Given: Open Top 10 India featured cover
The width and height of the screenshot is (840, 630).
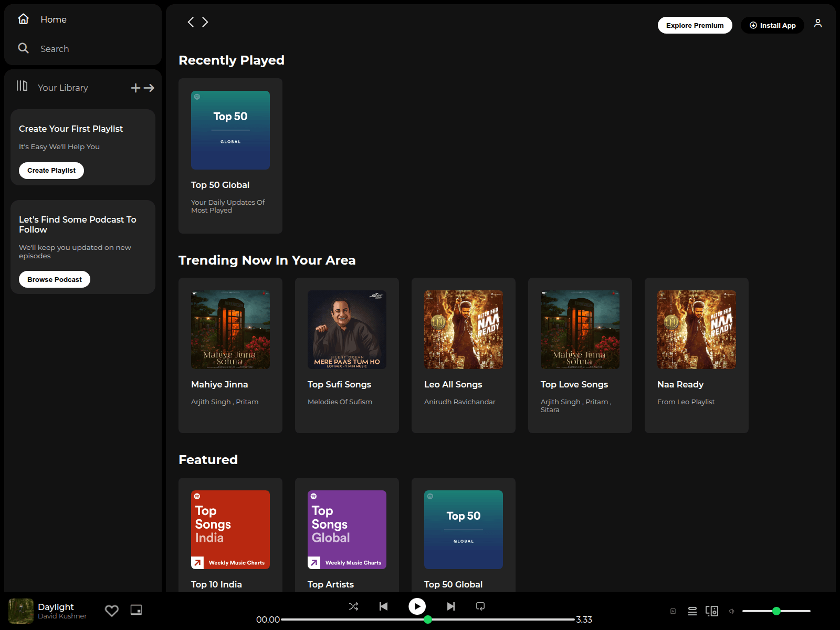Looking at the screenshot, I should (230, 530).
